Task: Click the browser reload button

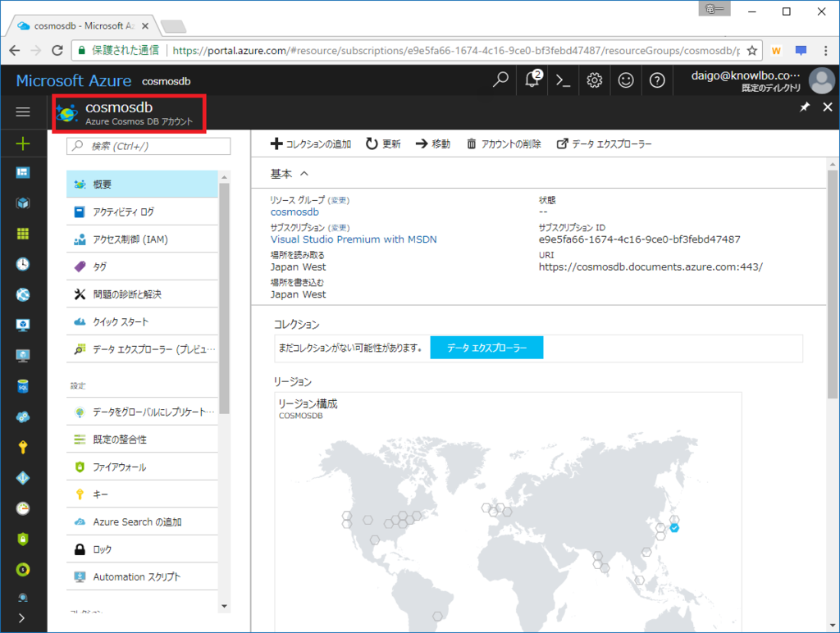Action: click(57, 50)
